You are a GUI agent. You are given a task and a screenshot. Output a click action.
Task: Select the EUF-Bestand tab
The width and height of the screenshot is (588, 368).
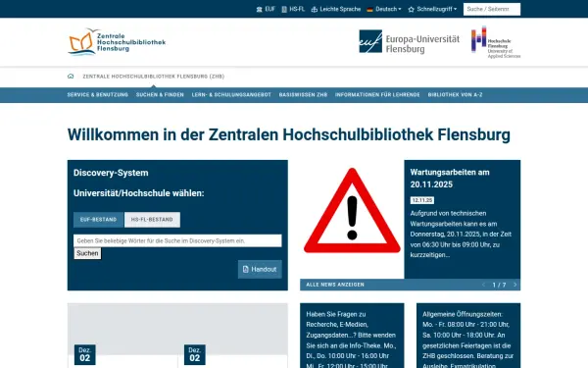pyautogui.click(x=98, y=220)
